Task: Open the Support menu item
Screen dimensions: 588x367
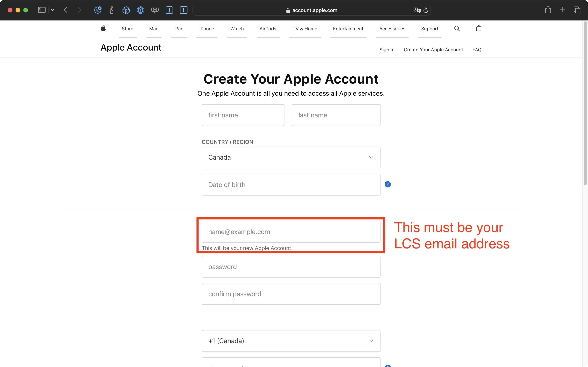Action: 430,29
